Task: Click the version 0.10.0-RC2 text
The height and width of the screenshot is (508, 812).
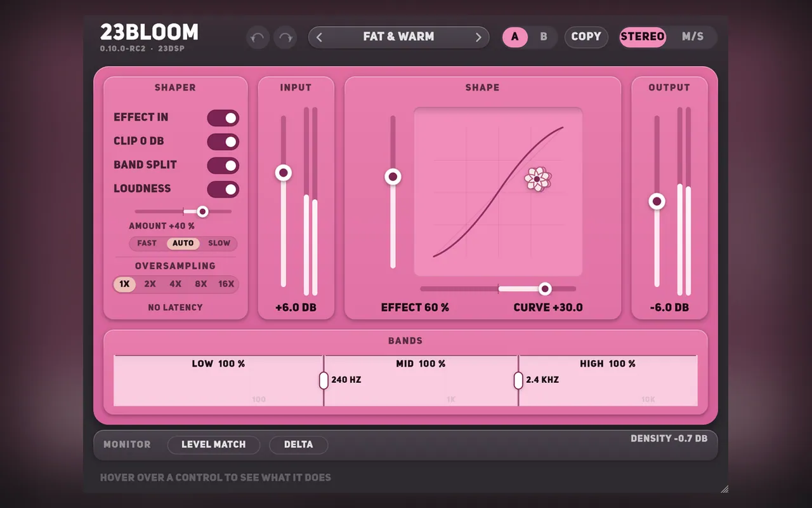Action: tap(123, 48)
